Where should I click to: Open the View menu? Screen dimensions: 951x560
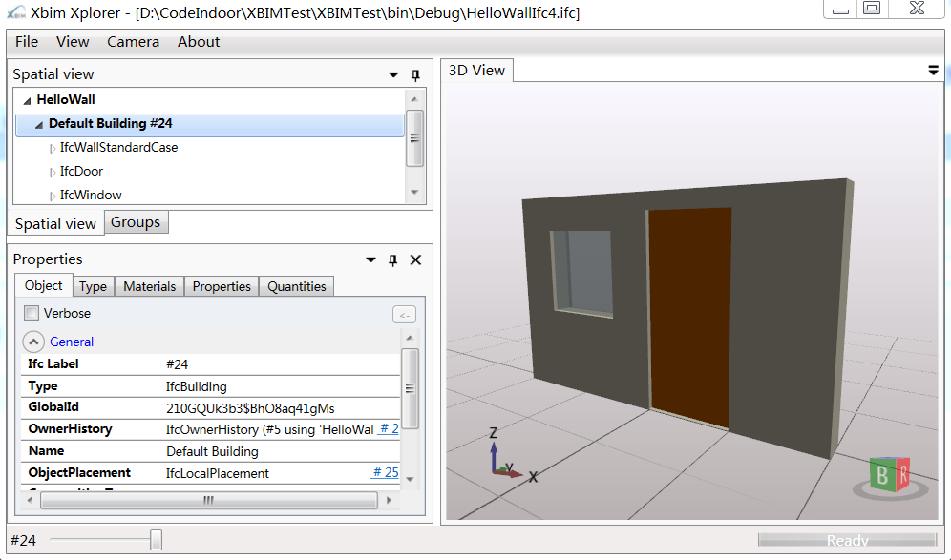[73, 42]
